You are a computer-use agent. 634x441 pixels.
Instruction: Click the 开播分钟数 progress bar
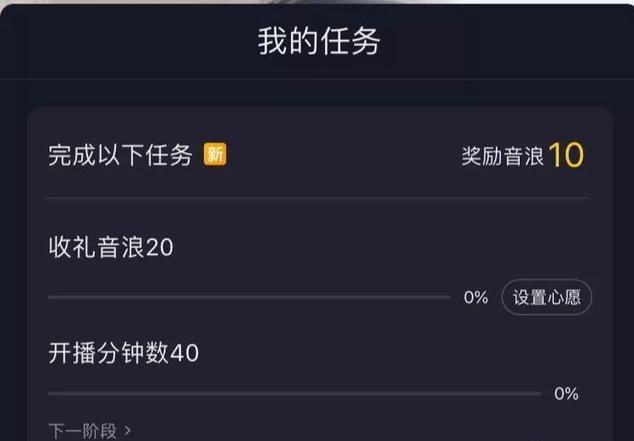click(294, 393)
